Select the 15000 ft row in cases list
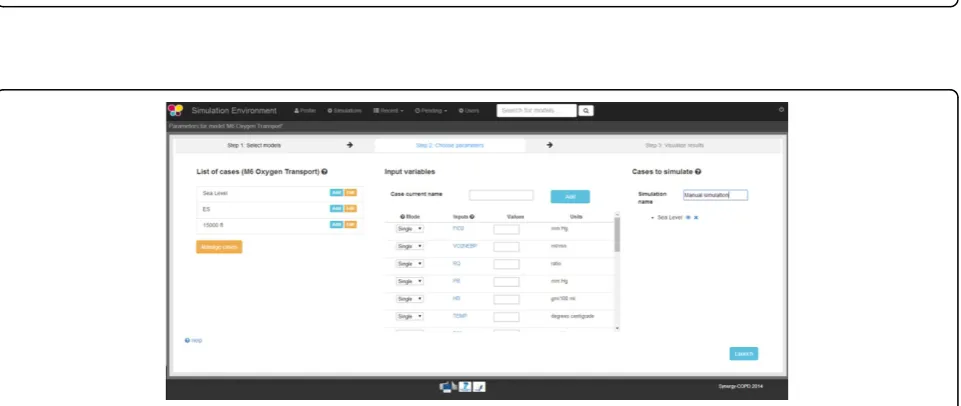This screenshot has width=961, height=406. pyautogui.click(x=280, y=225)
